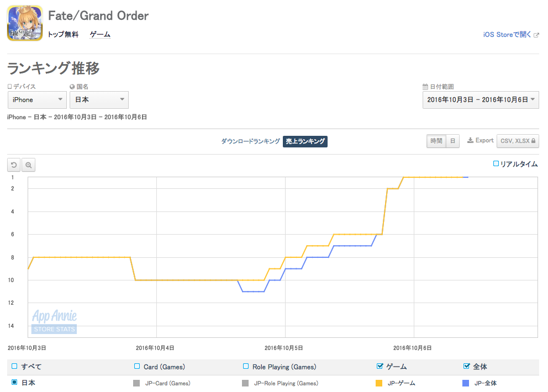548x392 pixels.
Task: Click the Fate/Grand Order app icon
Action: click(x=25, y=23)
